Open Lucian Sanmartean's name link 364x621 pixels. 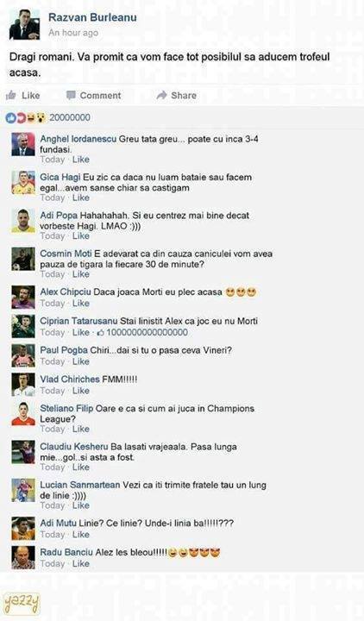80,485
